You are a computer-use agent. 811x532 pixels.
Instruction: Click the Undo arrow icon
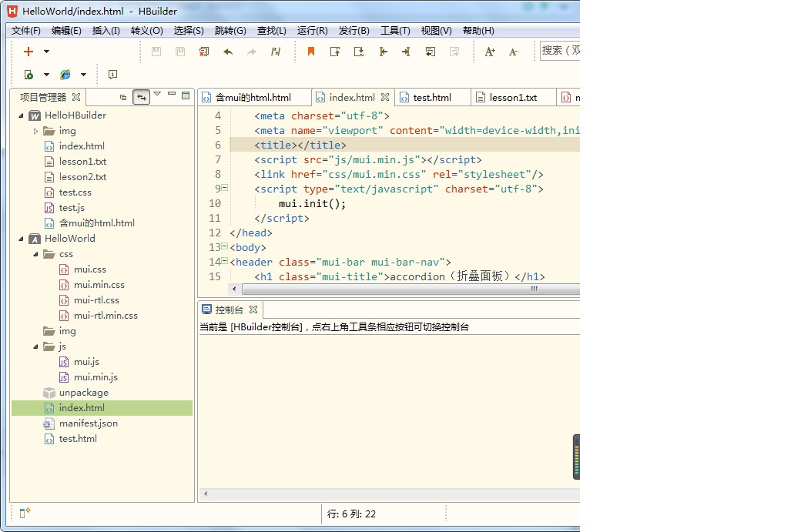(x=227, y=52)
